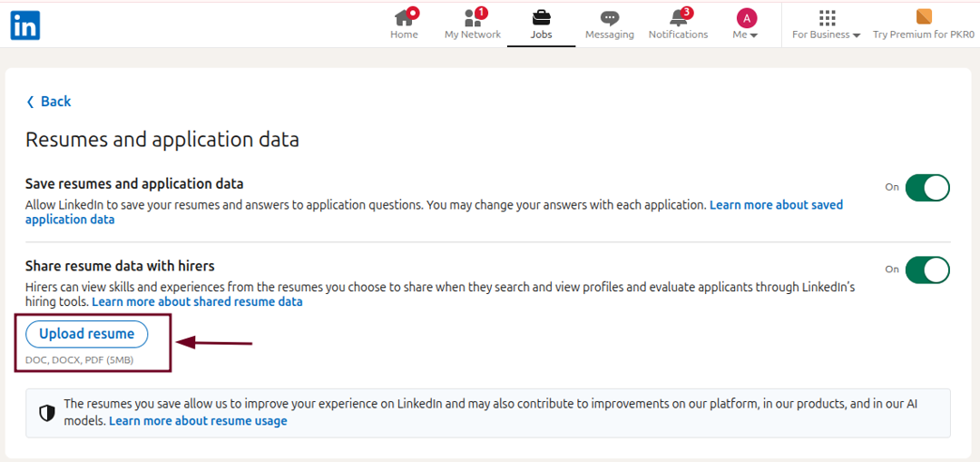Click the Upload resume button
The width and height of the screenshot is (980, 462).
click(87, 334)
